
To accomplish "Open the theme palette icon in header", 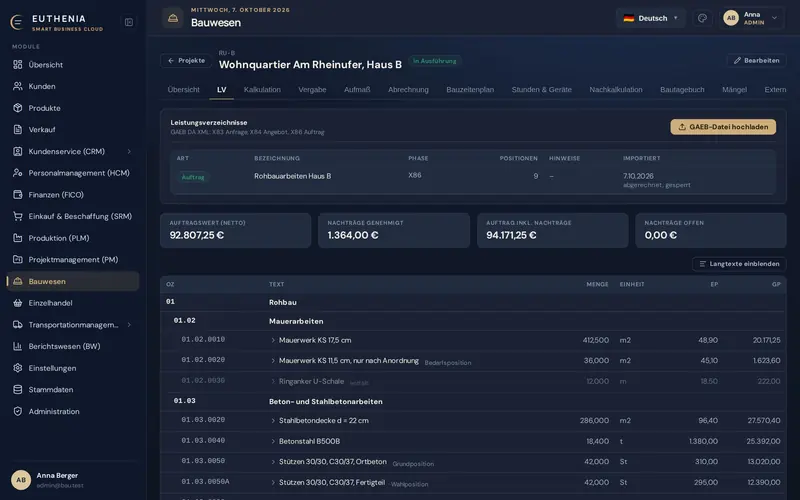I will tap(702, 18).
